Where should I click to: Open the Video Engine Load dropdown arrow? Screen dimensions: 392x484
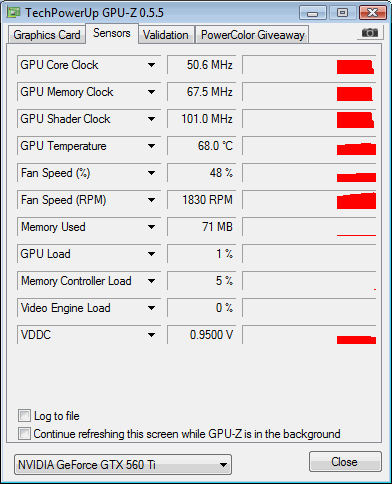tap(151, 308)
